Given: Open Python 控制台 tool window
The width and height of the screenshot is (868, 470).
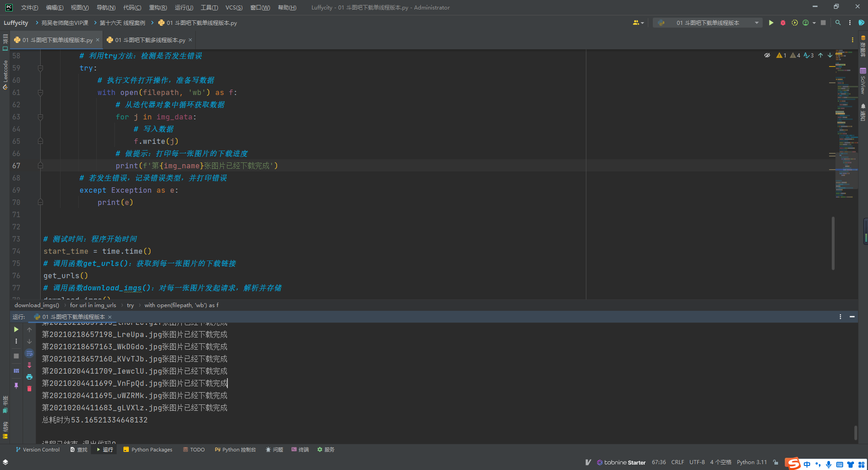Looking at the screenshot, I should [235, 450].
